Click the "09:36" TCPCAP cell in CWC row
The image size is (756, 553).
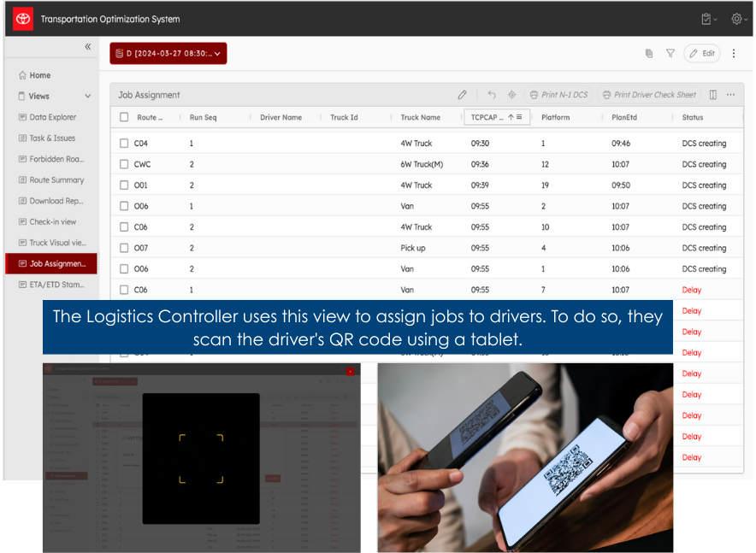pyautogui.click(x=480, y=164)
